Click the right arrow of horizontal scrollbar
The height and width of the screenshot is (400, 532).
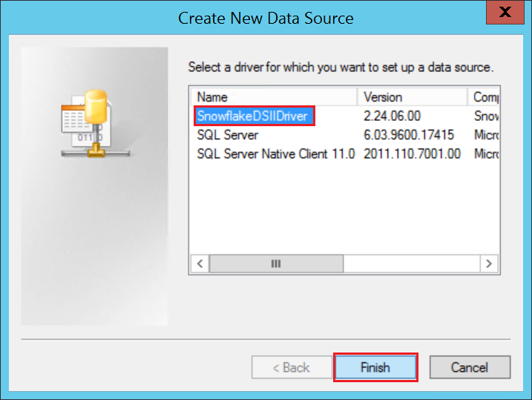pyautogui.click(x=487, y=263)
